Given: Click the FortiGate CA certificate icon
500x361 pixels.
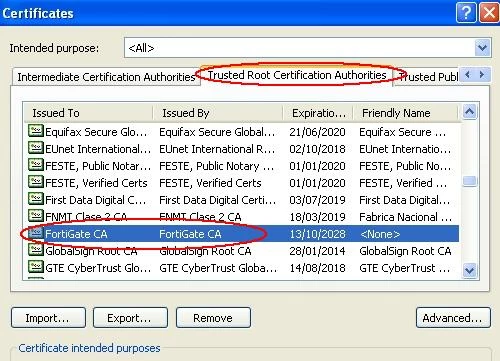Looking at the screenshot, I should [x=36, y=233].
